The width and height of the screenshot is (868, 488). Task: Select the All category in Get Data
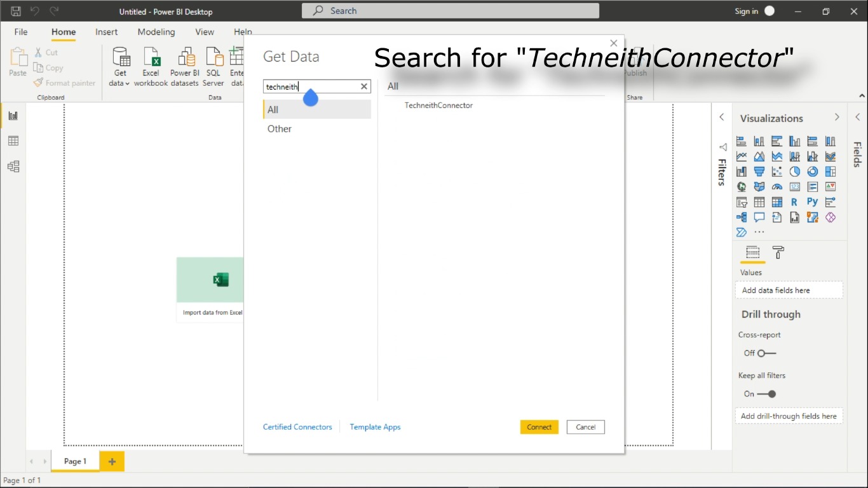coord(317,109)
